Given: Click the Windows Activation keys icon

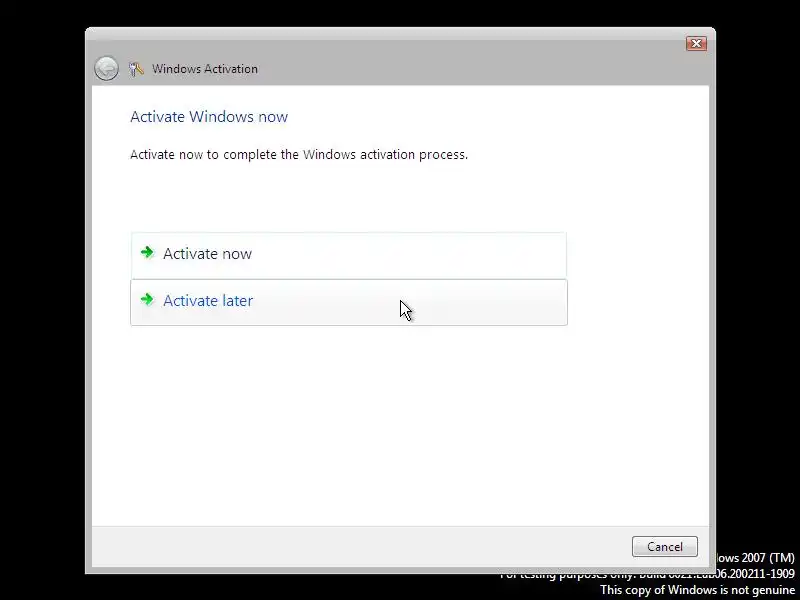Looking at the screenshot, I should 136,69.
